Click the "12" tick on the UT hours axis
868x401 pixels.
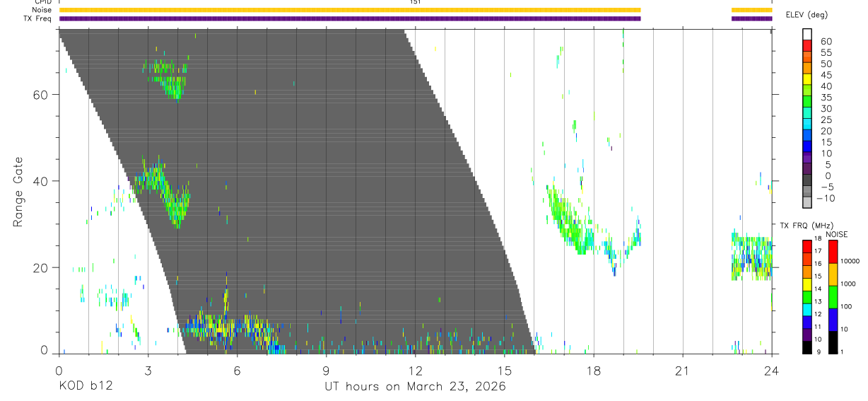tap(415, 370)
